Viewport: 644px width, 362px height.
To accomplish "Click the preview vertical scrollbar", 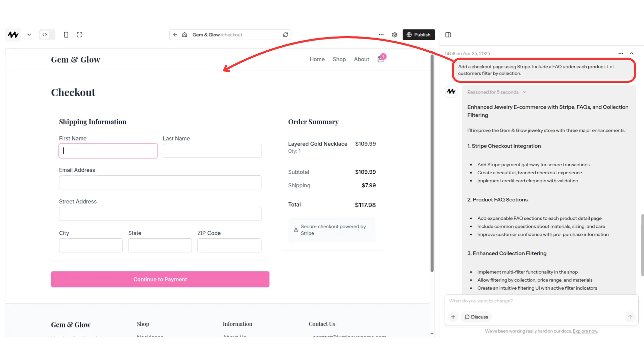I will pyautogui.click(x=432, y=163).
